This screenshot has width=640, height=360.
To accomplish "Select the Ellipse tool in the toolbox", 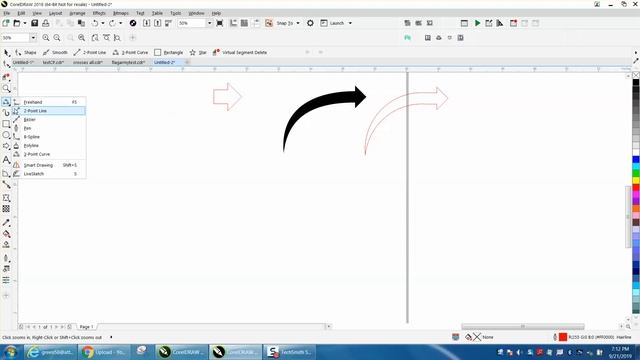I will point(6,135).
